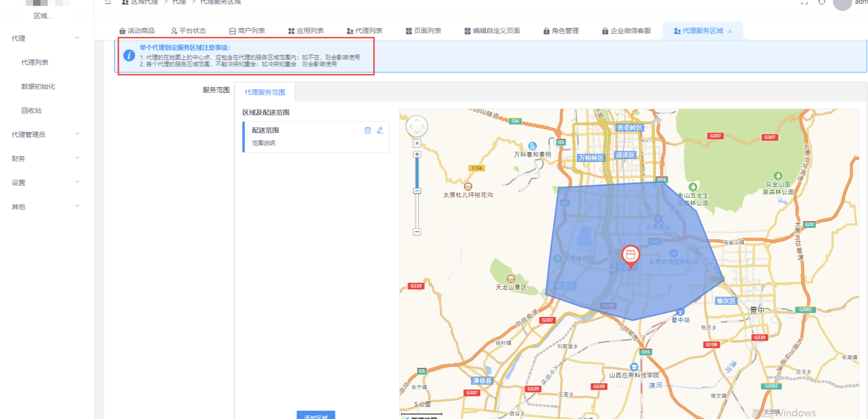The height and width of the screenshot is (419, 868).
Task: Click the user avatar in top bar
Action: pos(842,4)
